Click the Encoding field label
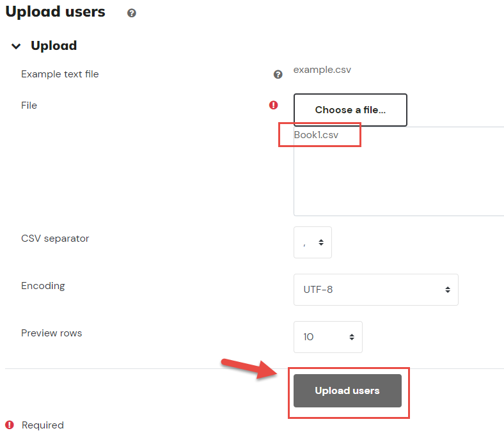 click(x=43, y=286)
